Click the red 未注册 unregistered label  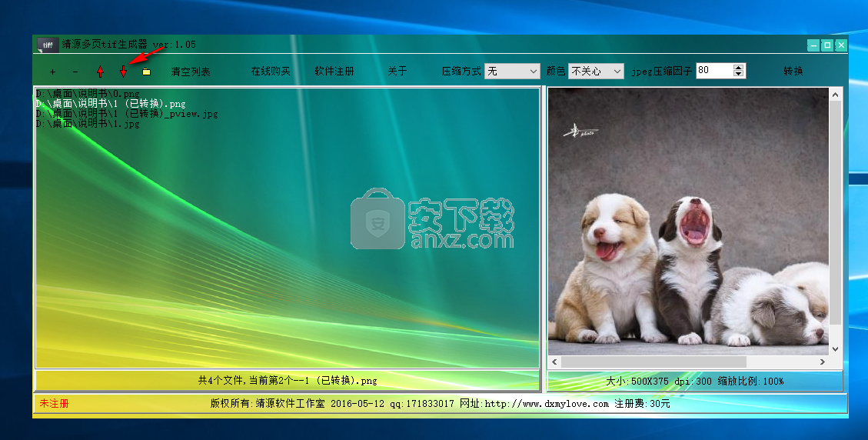point(54,403)
